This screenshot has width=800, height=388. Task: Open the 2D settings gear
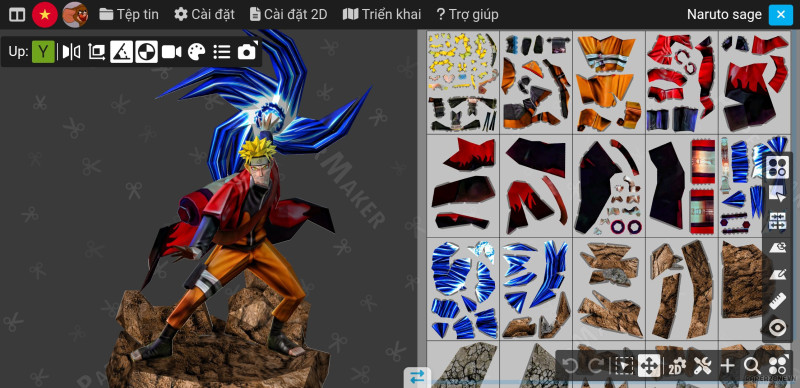point(677,366)
